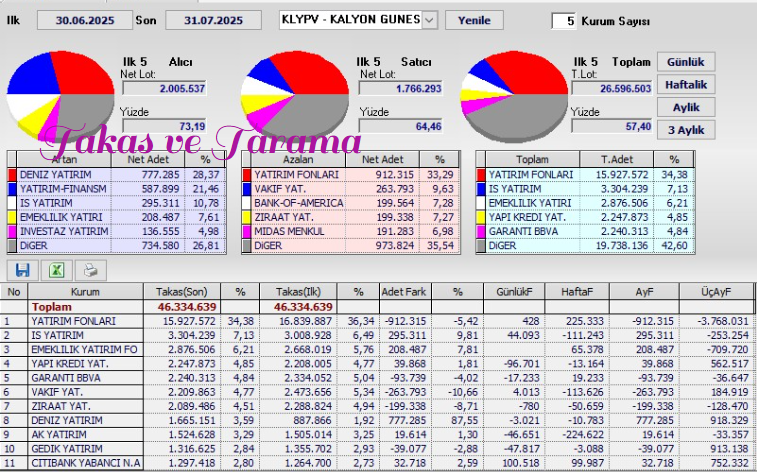Select the CITIBANK YABANCI N.A row
The height and width of the screenshot is (472, 757).
377,463
